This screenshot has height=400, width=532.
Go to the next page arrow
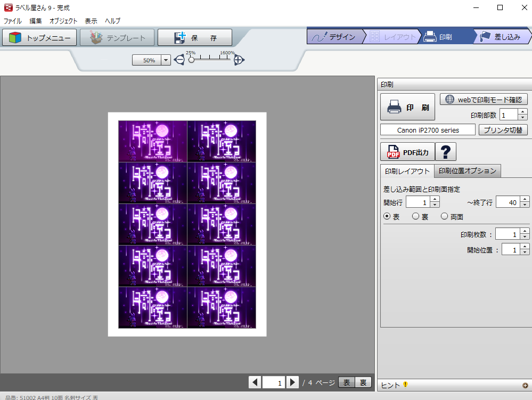coord(292,382)
